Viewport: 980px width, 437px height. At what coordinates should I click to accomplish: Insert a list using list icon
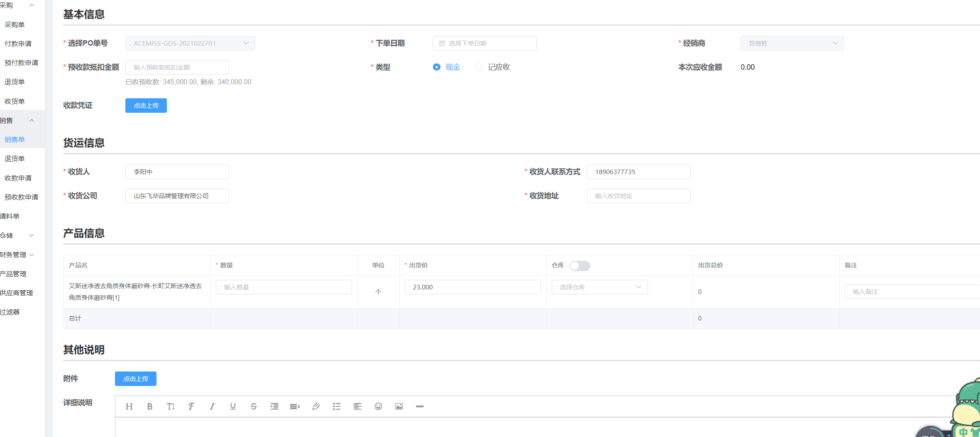337,406
